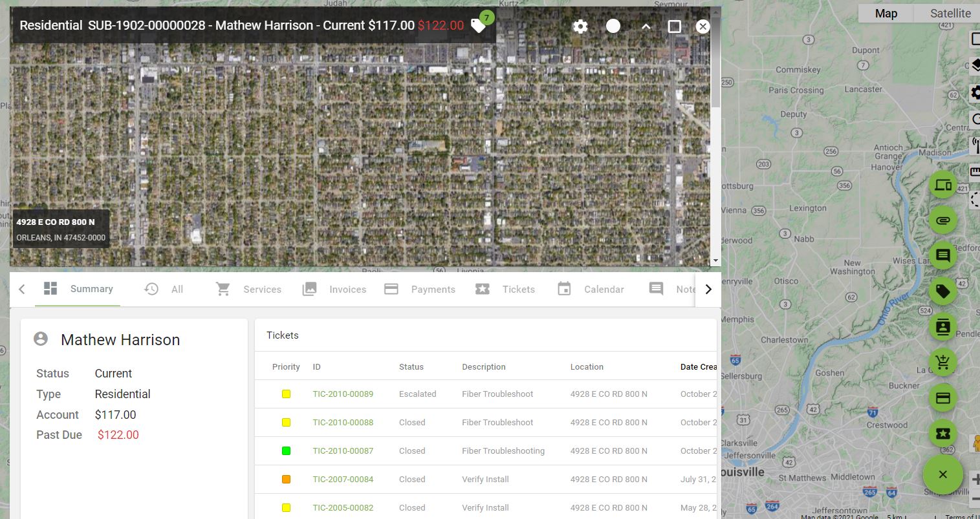Sort tickets by Description column
This screenshot has width=980, height=519.
[484, 366]
